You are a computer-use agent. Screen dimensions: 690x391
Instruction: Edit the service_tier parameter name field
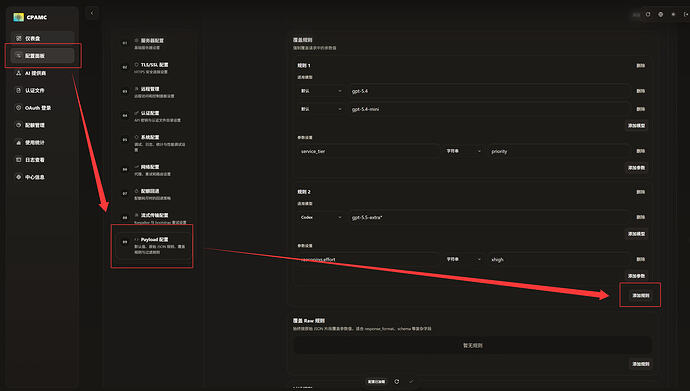368,151
